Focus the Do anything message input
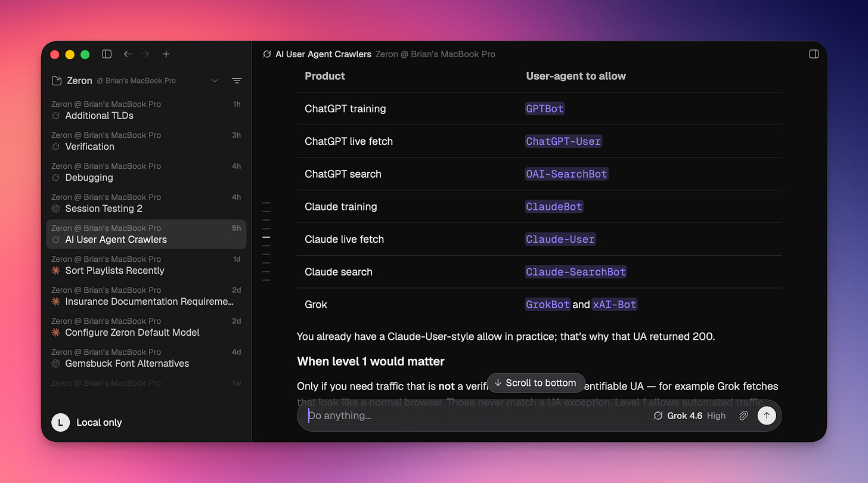 coord(477,416)
